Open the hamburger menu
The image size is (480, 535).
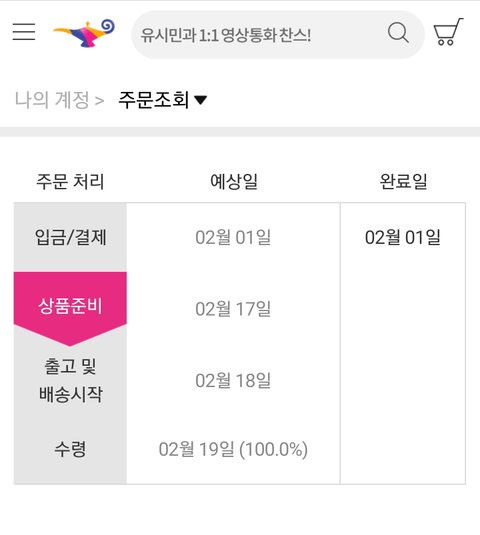tap(24, 32)
